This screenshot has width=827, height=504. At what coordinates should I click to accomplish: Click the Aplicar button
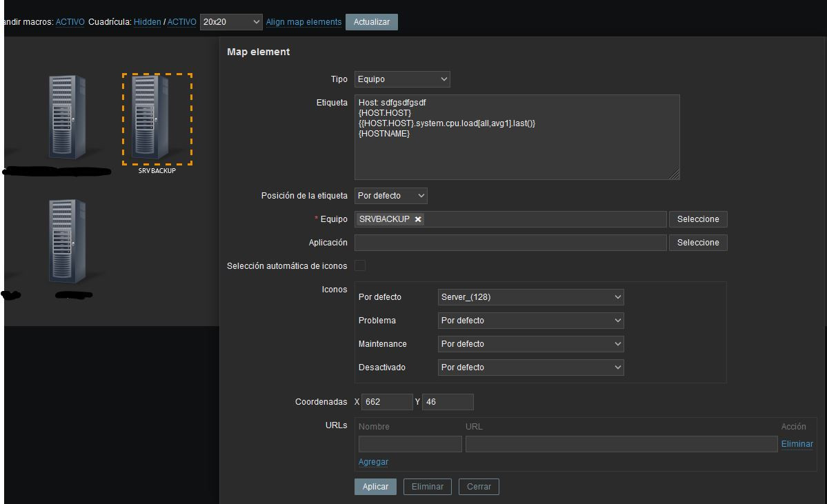click(x=375, y=487)
